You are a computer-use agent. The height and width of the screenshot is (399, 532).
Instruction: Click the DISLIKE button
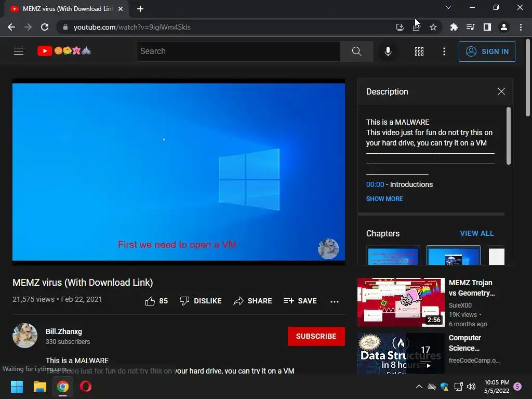pyautogui.click(x=201, y=301)
